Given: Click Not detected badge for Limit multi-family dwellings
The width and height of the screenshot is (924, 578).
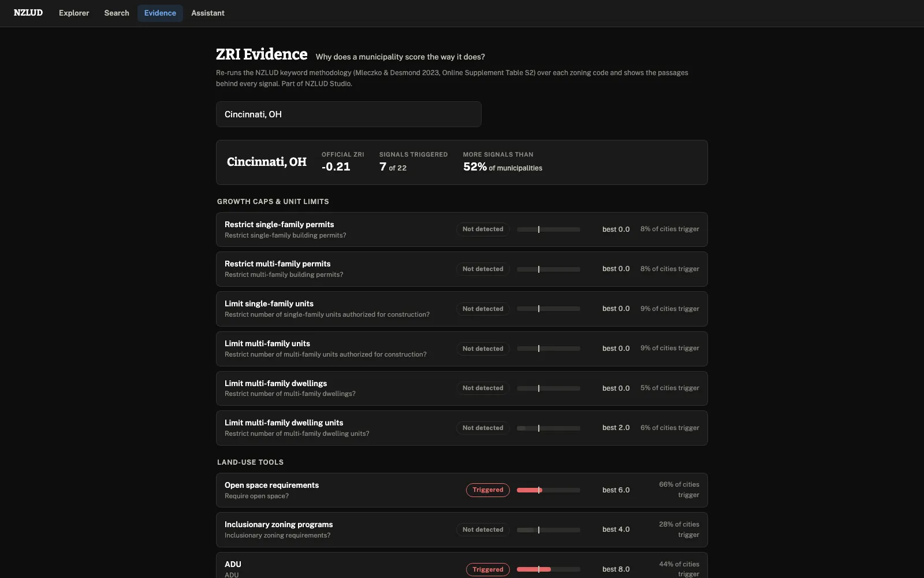Looking at the screenshot, I should click(483, 388).
